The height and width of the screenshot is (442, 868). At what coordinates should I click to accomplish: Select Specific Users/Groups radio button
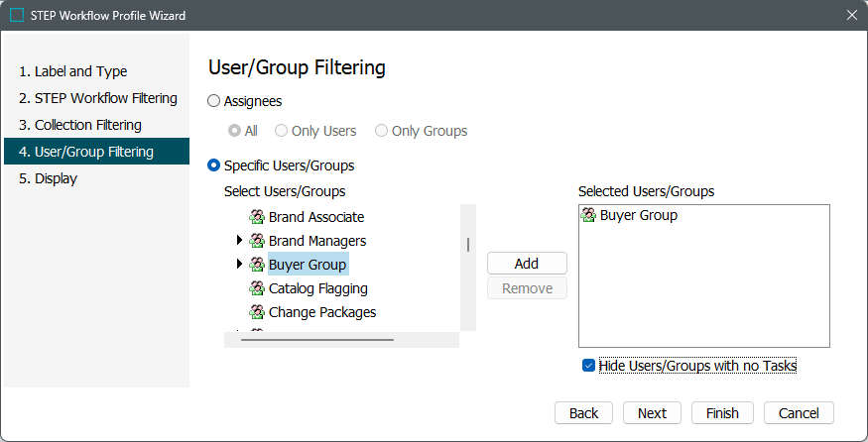tap(214, 166)
